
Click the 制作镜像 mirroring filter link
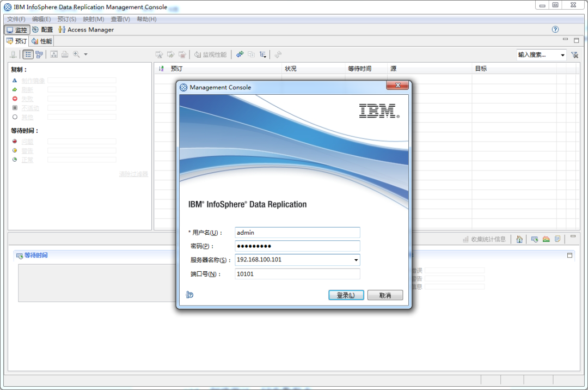33,81
